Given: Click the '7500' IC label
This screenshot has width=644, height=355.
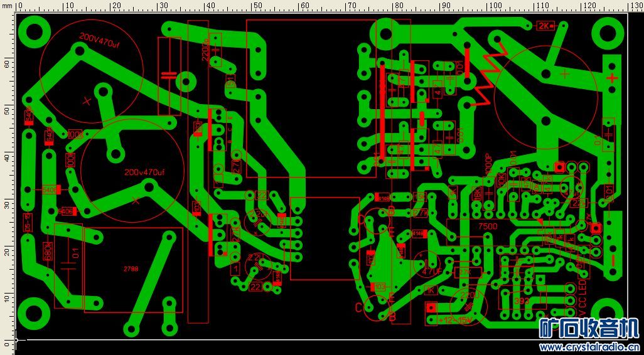Looking at the screenshot, I should [x=488, y=226].
